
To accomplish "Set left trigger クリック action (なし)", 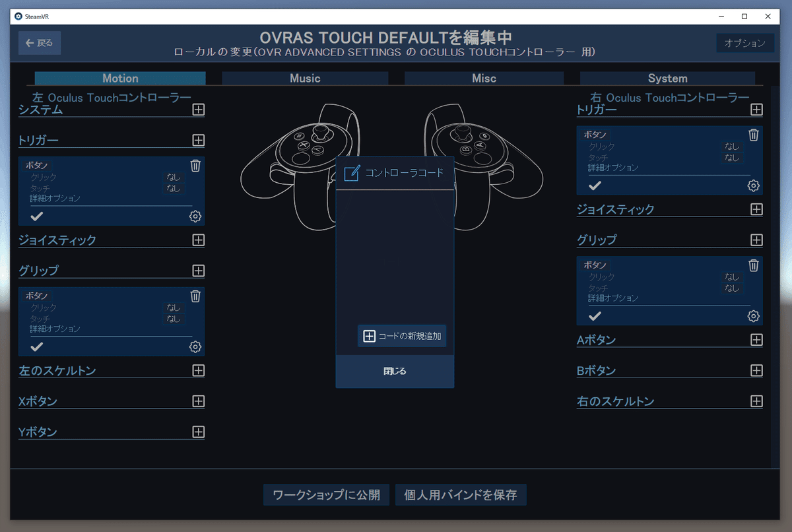I will (x=174, y=178).
